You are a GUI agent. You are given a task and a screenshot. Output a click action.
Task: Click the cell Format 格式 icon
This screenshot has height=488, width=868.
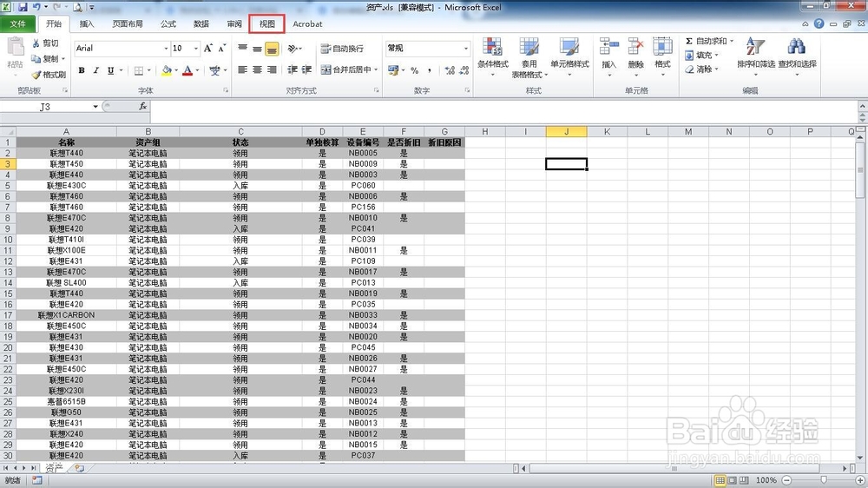point(662,57)
